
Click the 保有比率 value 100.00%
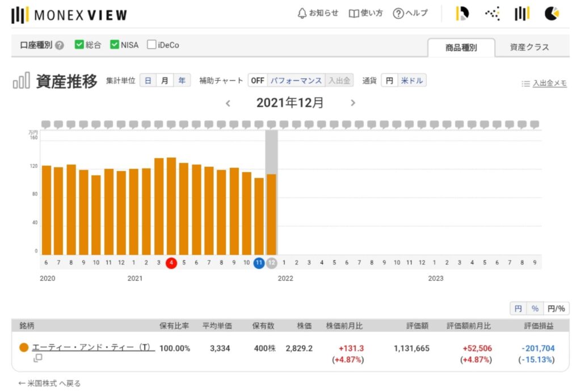click(175, 348)
